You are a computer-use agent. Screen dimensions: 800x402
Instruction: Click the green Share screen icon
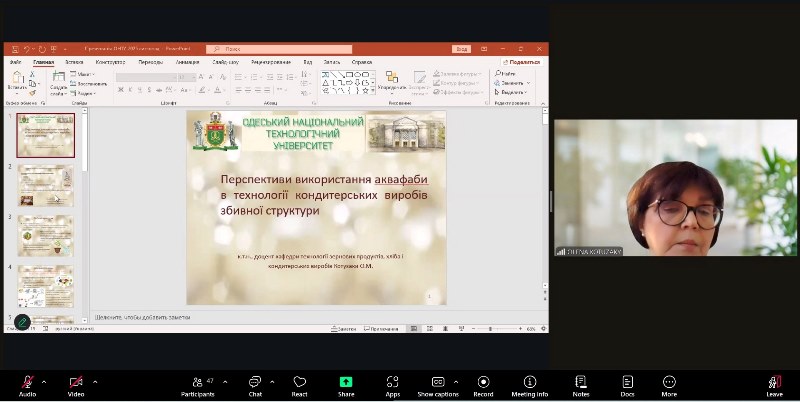click(346, 382)
